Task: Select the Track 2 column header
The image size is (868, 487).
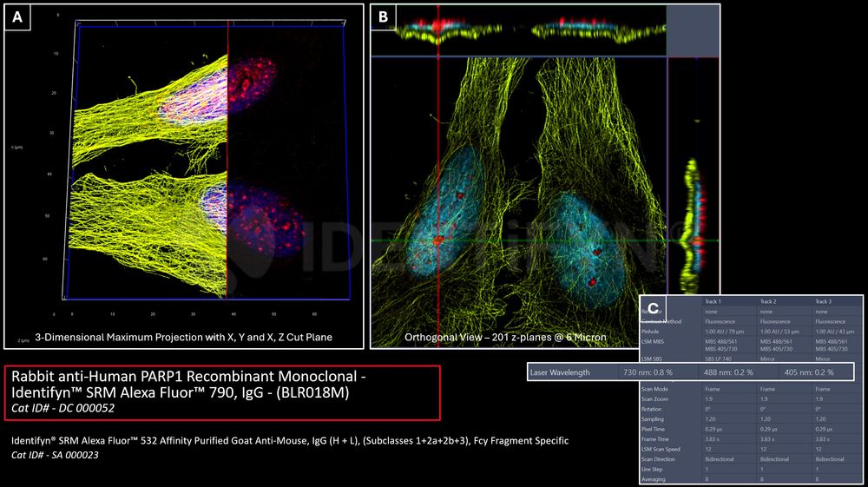Action: (x=767, y=301)
